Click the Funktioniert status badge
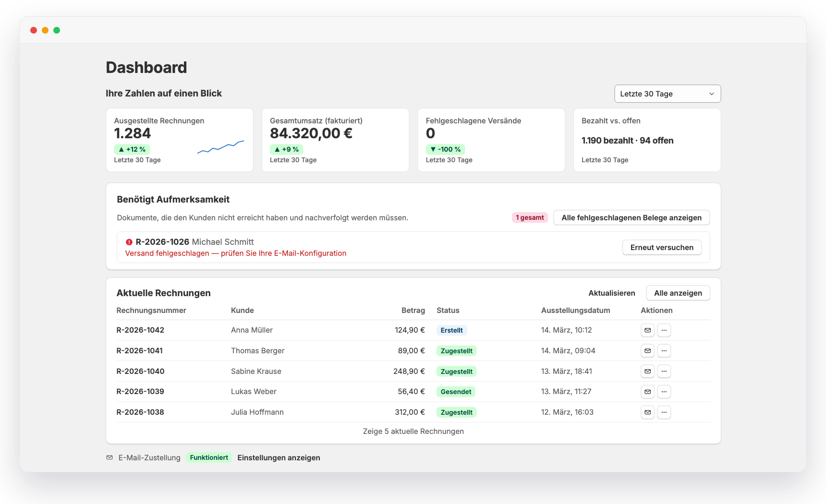 point(209,457)
